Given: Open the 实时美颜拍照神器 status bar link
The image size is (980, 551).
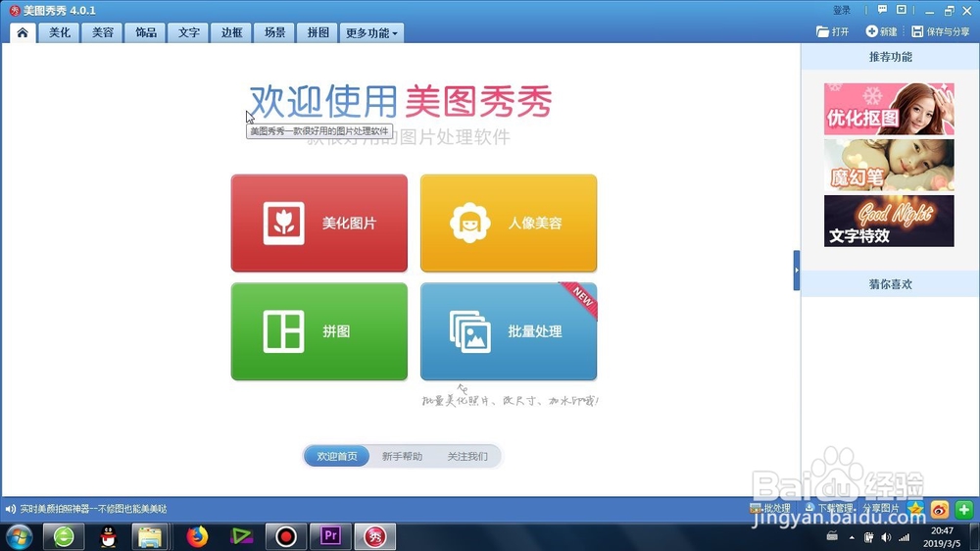Looking at the screenshot, I should [x=93, y=509].
